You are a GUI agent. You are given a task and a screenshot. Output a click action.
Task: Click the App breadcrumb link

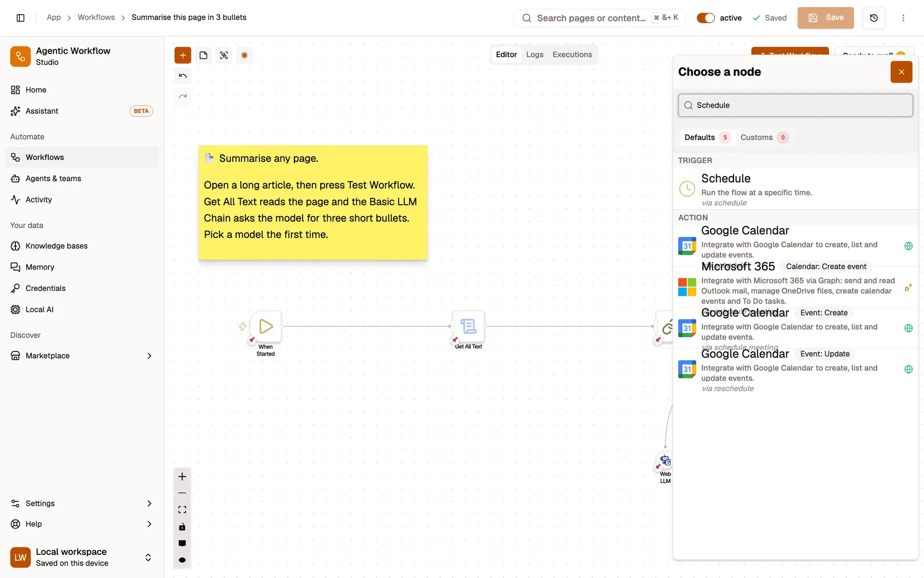point(54,17)
